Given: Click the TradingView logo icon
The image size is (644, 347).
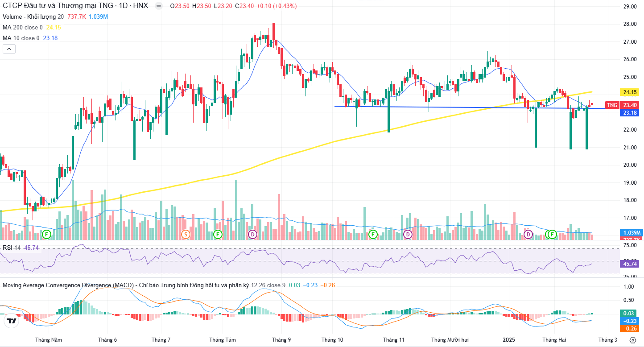Looking at the screenshot, I should [x=12, y=321].
